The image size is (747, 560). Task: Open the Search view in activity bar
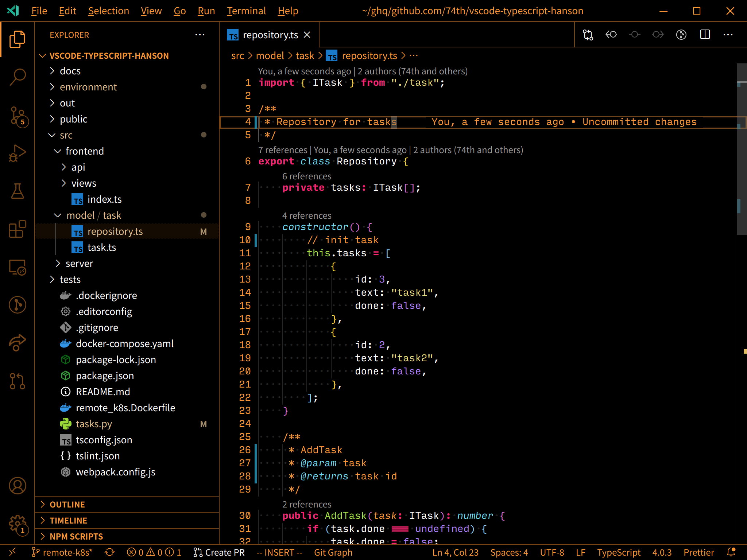pos(17,77)
